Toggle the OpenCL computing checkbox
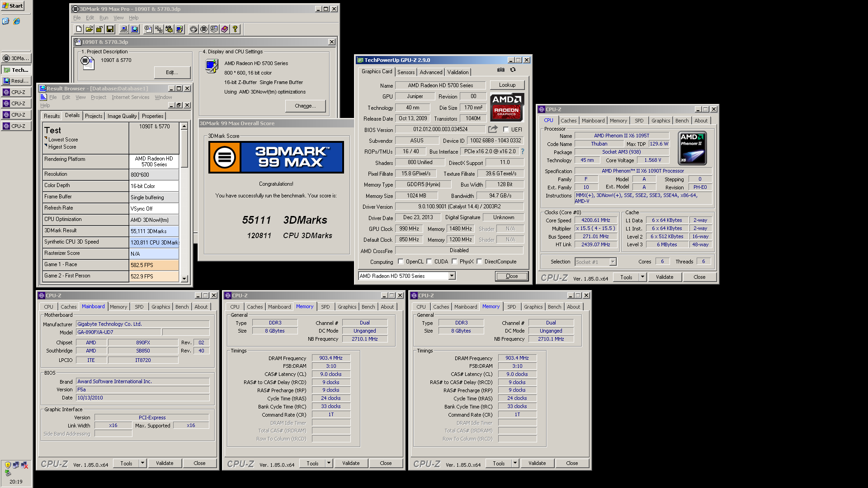This screenshot has width=868, height=488. tap(401, 262)
